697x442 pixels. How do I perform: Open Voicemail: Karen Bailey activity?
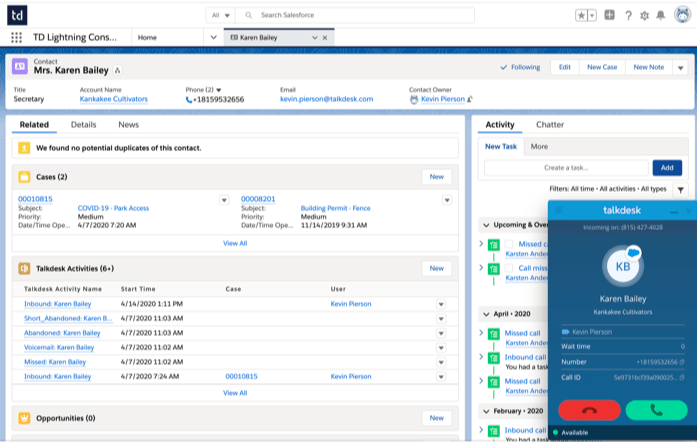click(x=59, y=347)
